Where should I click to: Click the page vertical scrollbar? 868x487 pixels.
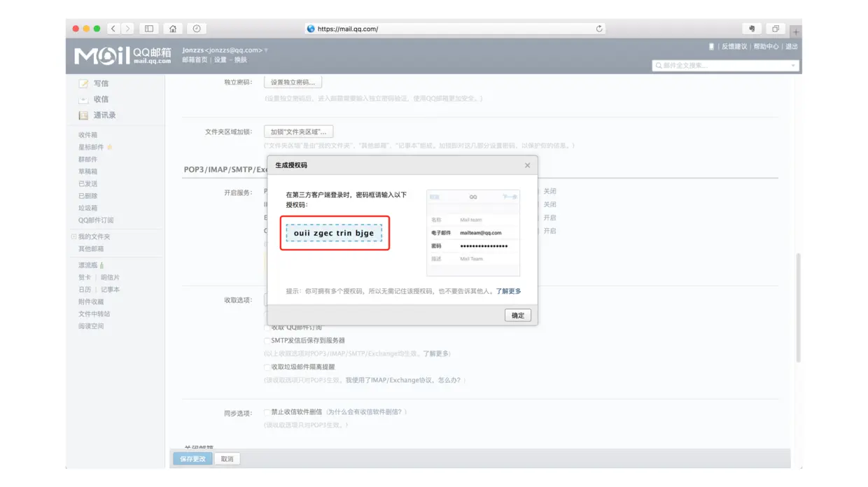pos(798,308)
